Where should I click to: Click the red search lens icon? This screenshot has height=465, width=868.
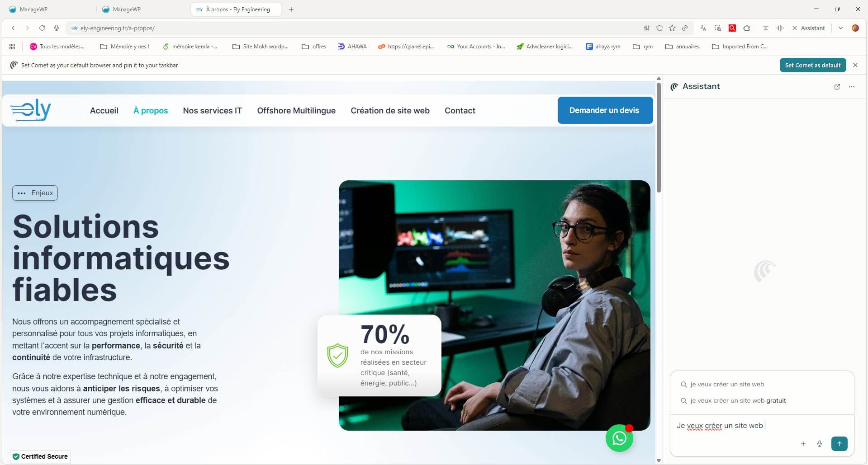(x=732, y=28)
